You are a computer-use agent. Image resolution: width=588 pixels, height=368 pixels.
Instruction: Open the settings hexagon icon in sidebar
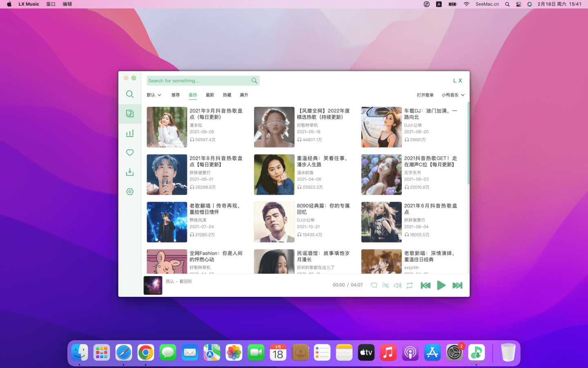130,192
